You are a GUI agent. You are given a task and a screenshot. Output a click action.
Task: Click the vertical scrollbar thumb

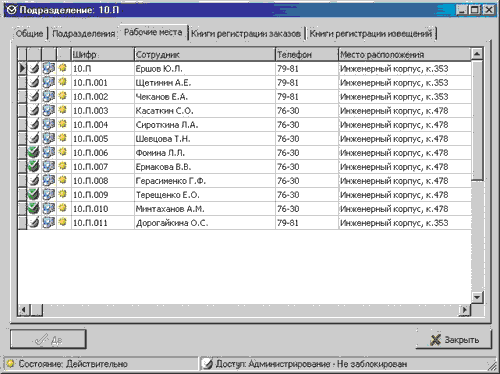(x=477, y=120)
